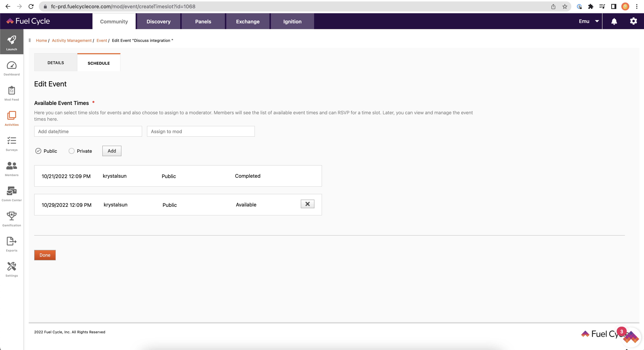Open the Discovery top tab
Image resolution: width=644 pixels, height=350 pixels.
(x=158, y=21)
